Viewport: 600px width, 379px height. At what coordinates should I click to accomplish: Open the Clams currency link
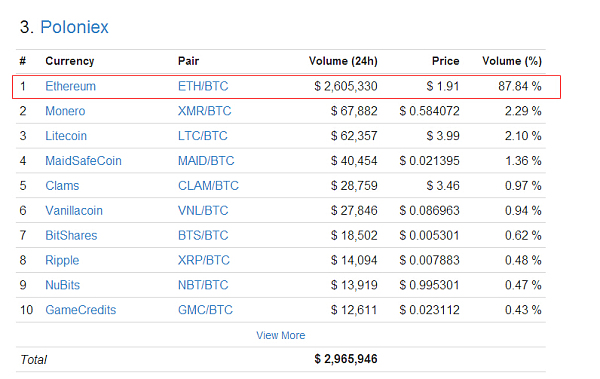[62, 186]
